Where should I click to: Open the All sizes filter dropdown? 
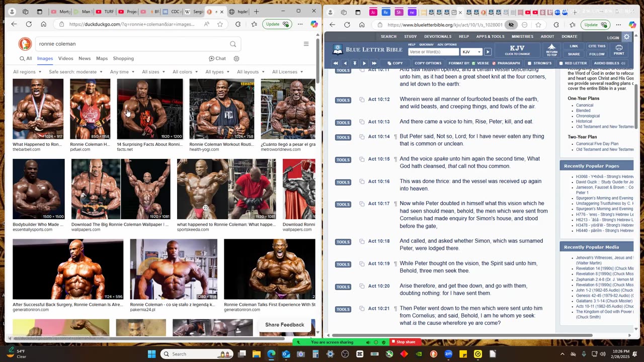coord(153,72)
